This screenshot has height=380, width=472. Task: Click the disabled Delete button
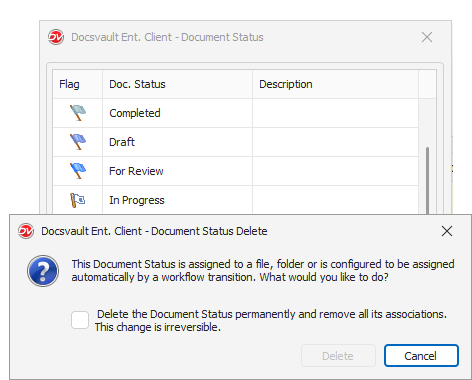coord(338,356)
